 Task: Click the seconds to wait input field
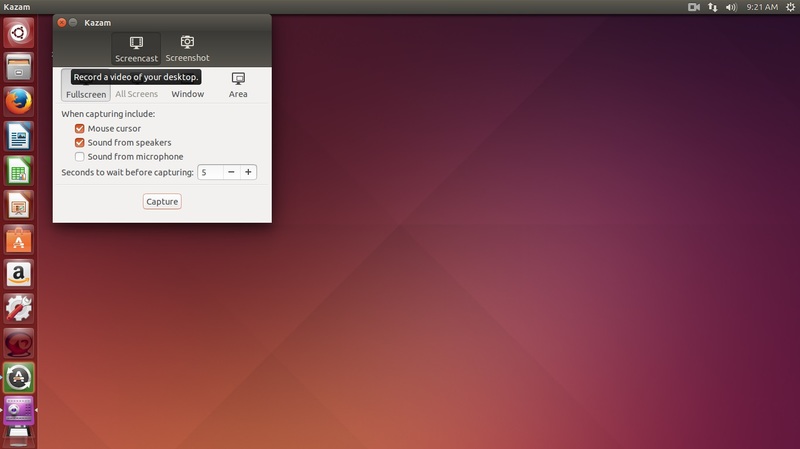(210, 172)
